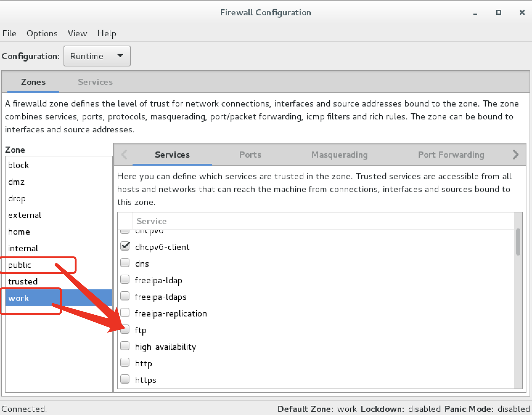This screenshot has height=415, width=532.
Task: Open the Configuration Runtime dropdown
Action: [97, 56]
